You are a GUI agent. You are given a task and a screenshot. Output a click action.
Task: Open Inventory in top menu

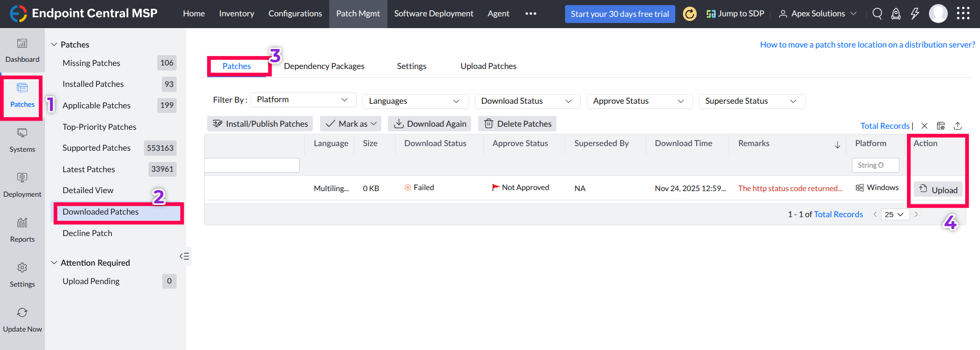[236, 14]
